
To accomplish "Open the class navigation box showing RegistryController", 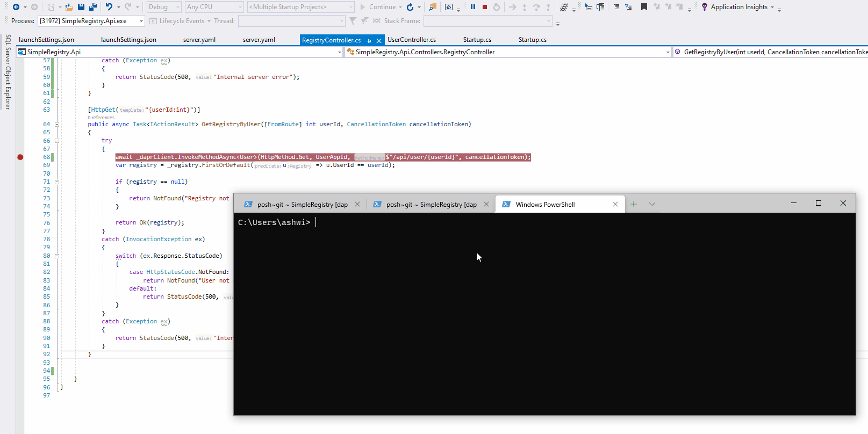I will coord(508,52).
